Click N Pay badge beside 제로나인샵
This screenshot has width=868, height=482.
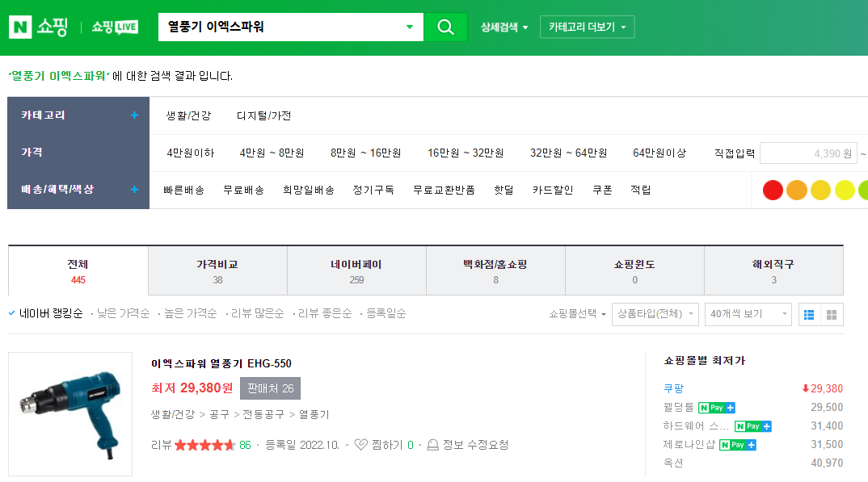coord(737,445)
